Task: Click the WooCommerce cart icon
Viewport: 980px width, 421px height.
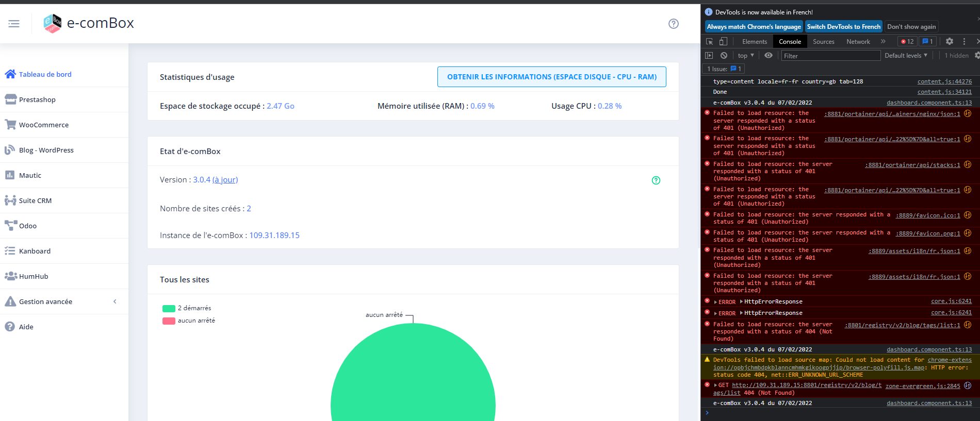Action: (x=10, y=125)
